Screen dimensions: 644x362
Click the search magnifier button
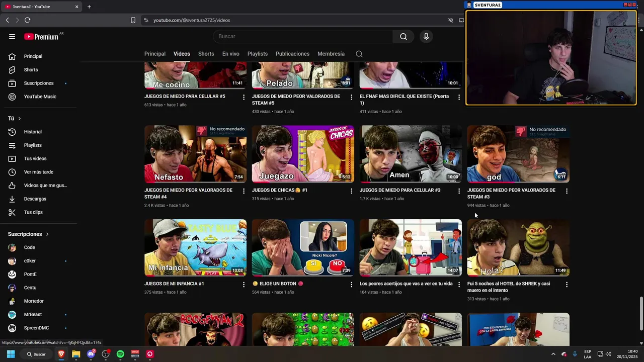[x=404, y=36]
